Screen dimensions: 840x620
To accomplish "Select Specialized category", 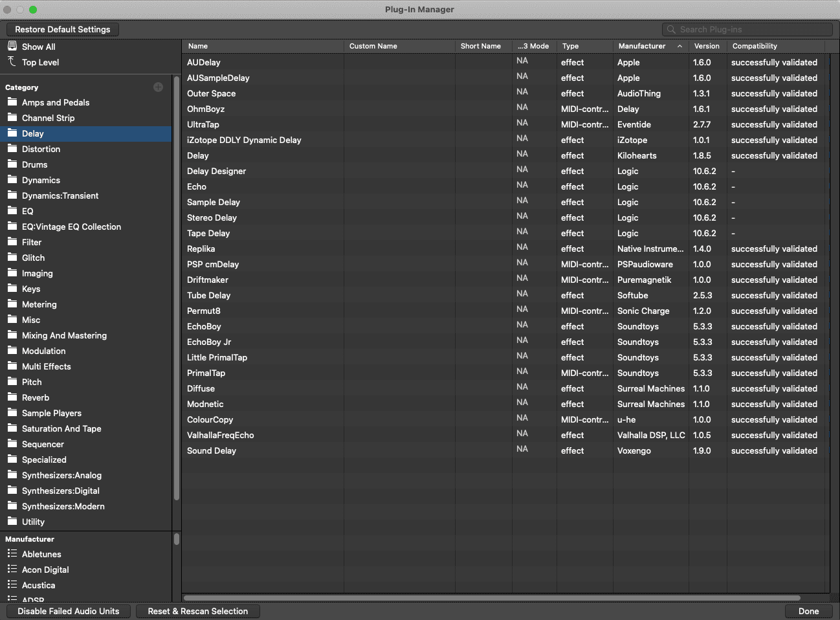I will point(86,459).
